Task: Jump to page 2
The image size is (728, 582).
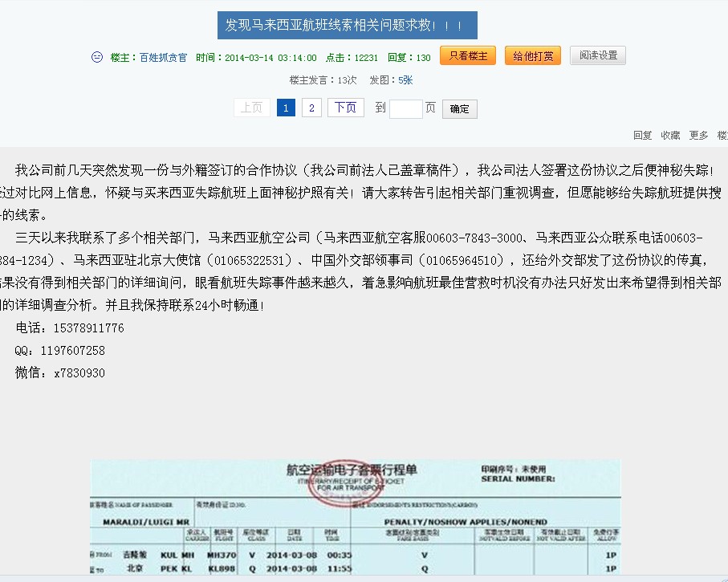Action: (x=311, y=108)
